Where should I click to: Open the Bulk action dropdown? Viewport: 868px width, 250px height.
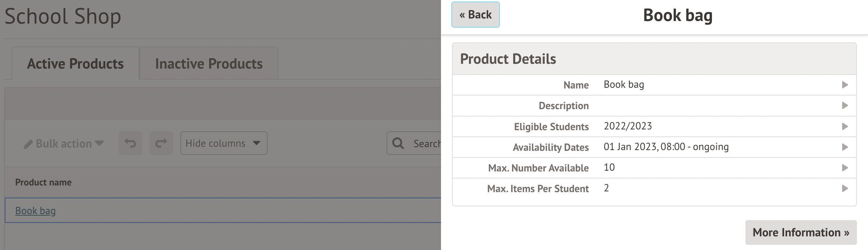(64, 143)
